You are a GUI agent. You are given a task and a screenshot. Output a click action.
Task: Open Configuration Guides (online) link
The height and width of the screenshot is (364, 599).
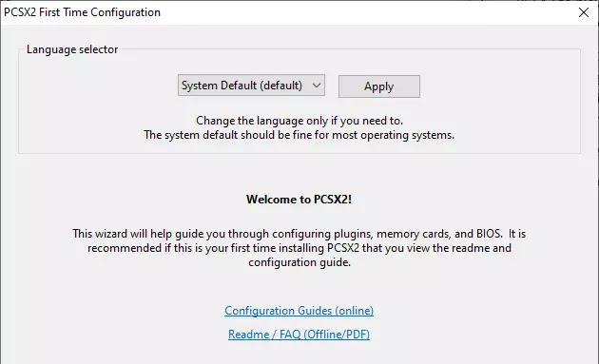[x=299, y=311]
